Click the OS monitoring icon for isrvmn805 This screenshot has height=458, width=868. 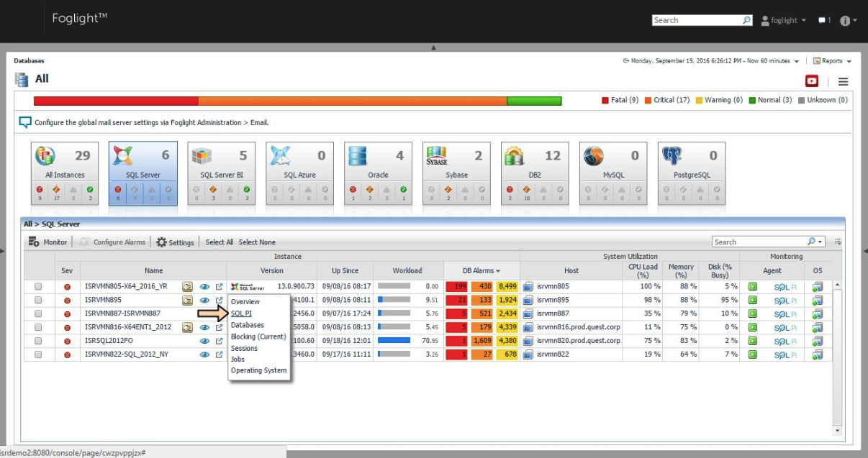point(818,287)
